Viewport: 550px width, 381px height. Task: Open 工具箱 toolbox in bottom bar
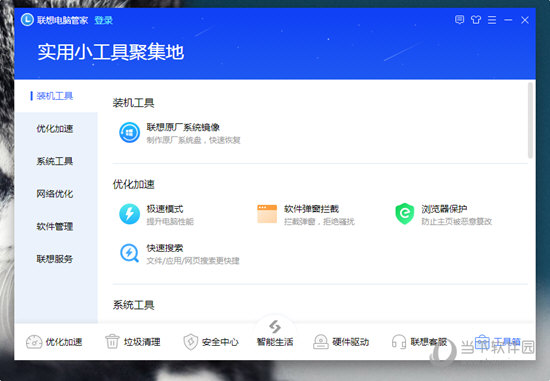tap(497, 342)
